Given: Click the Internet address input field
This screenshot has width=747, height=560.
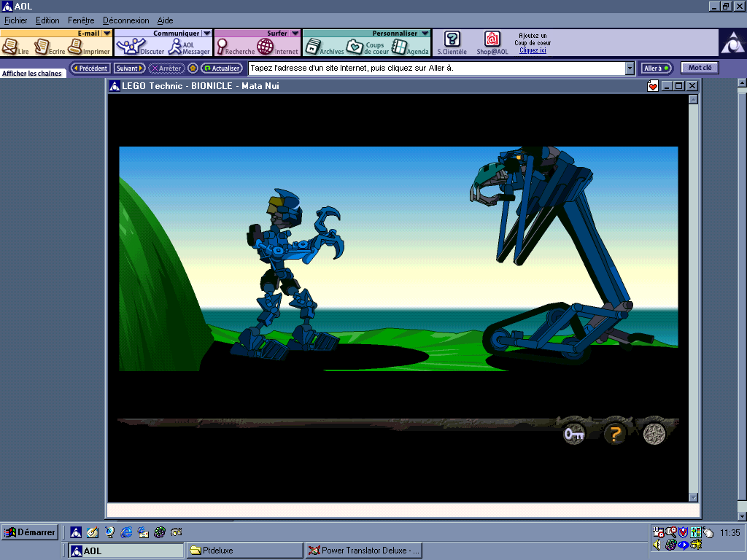Looking at the screenshot, I should coord(436,68).
